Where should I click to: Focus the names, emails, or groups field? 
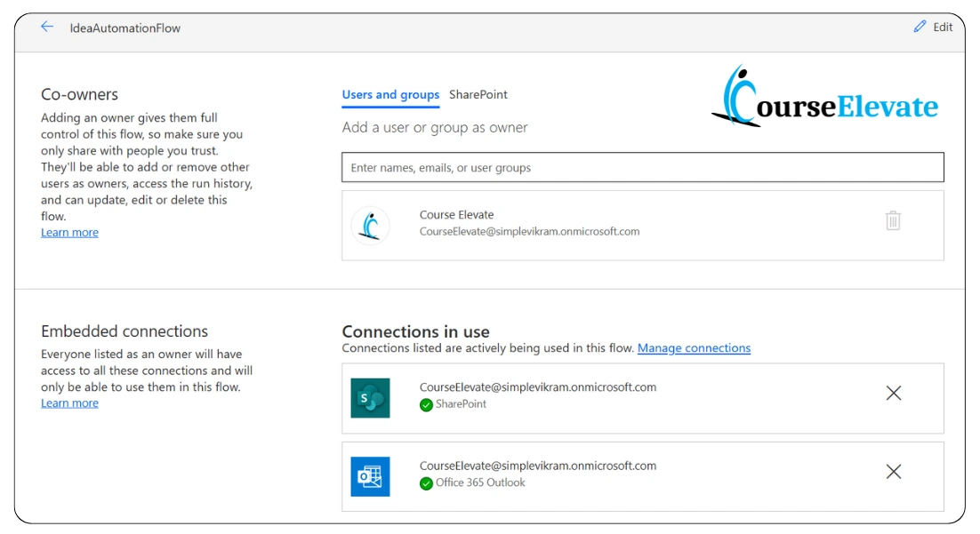(642, 167)
